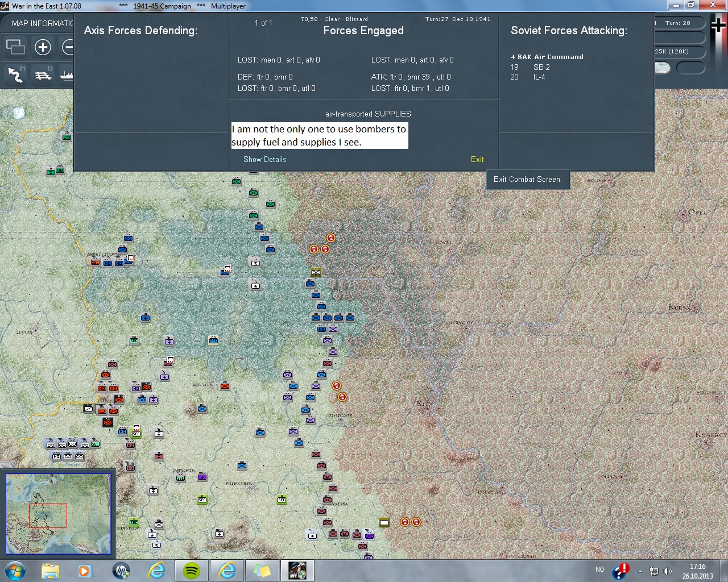
Task: Click the red viewport rectangle on minimap
Action: click(48, 516)
